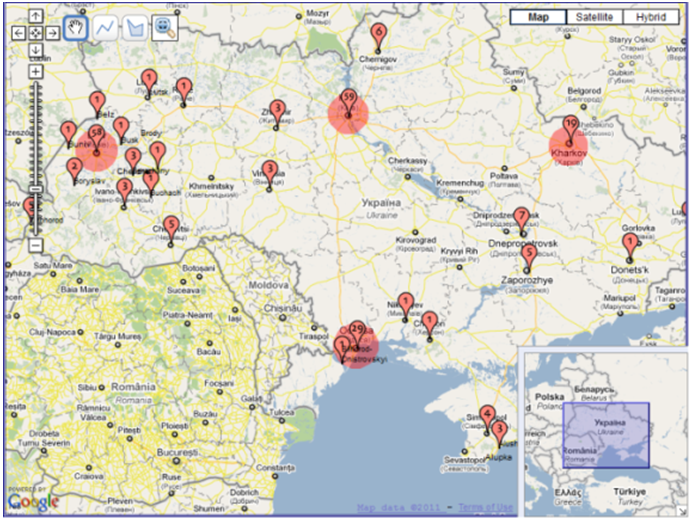Pan the map up with the arrow button
Screen dimensions: 692x521
tap(36, 16)
